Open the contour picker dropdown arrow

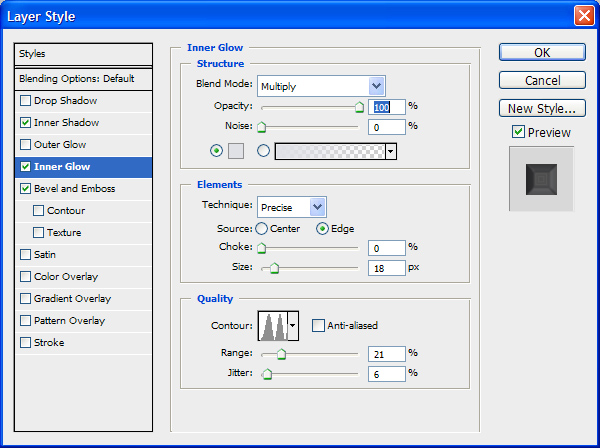pos(293,325)
